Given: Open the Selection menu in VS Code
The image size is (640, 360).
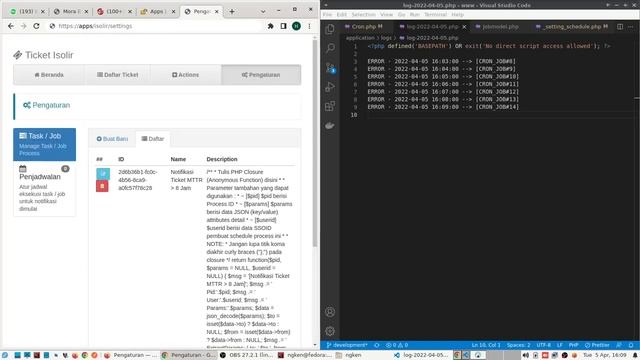Looking at the screenshot, I should click(x=363, y=14).
